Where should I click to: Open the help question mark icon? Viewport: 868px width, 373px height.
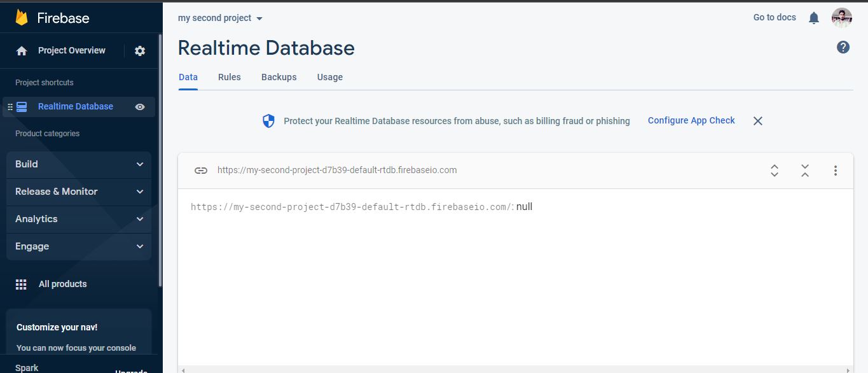(x=843, y=47)
